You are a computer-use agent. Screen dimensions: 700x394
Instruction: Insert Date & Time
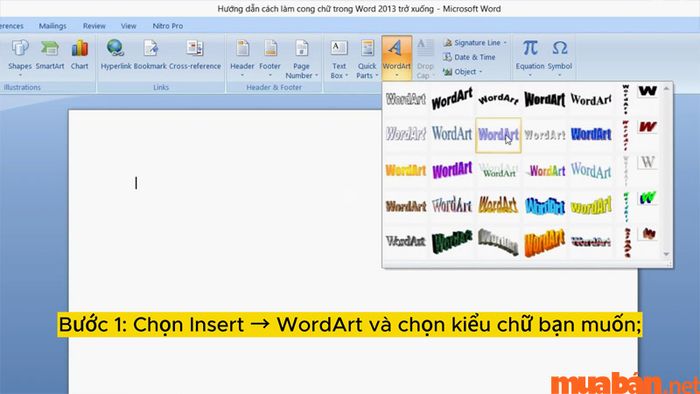[469, 57]
